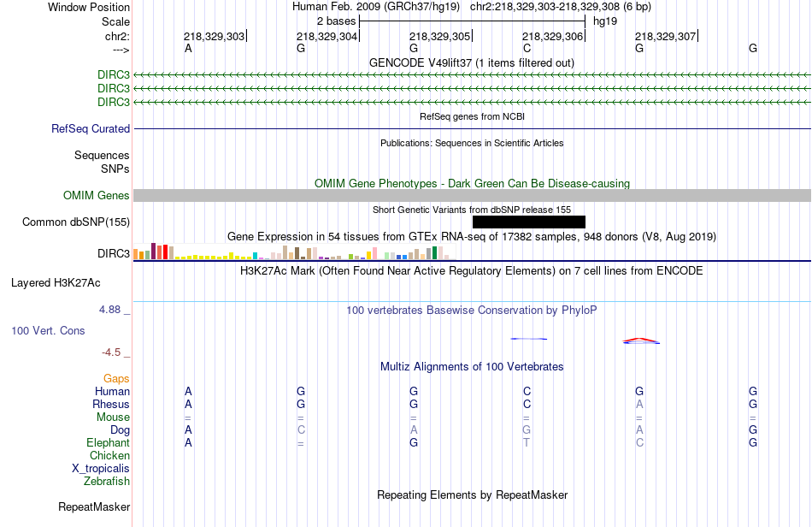Click the red PhyloP conservation peak

pyautogui.click(x=641, y=340)
